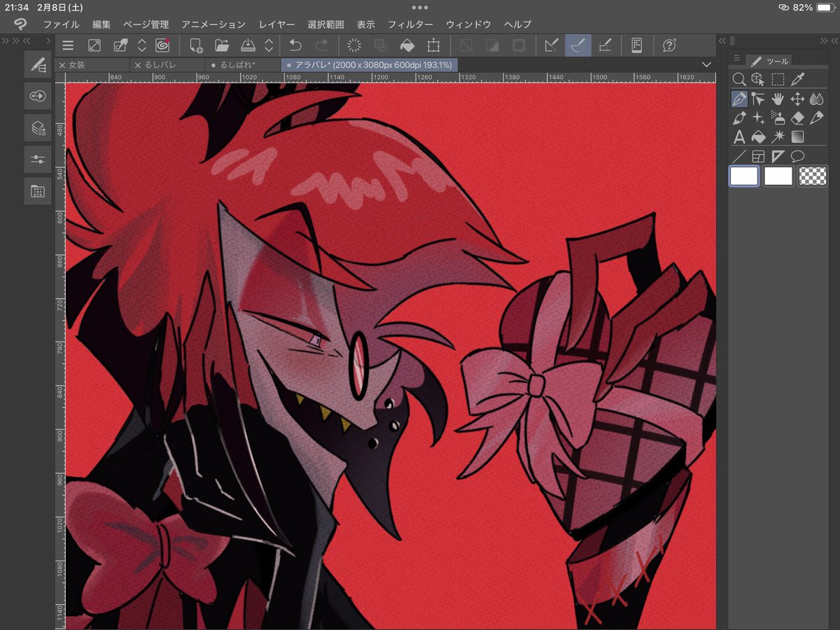This screenshot has width=840, height=630.
Task: Click the Redo arrow in command bar
Action: [321, 45]
